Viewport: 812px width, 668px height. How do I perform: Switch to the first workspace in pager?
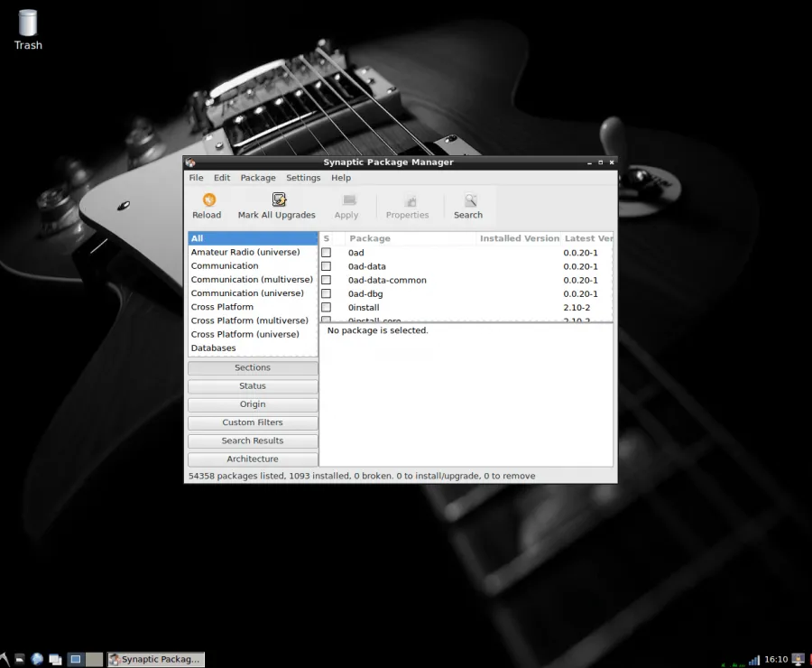coord(76,659)
